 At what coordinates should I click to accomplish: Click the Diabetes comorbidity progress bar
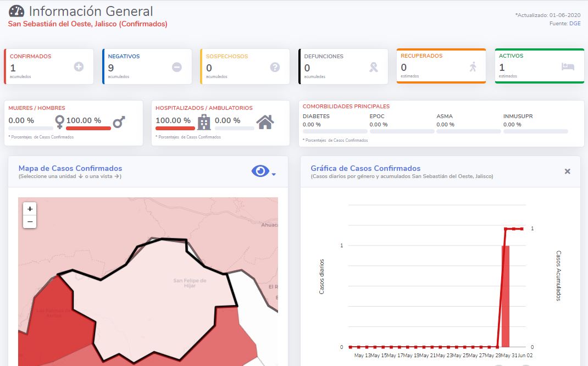[335, 131]
